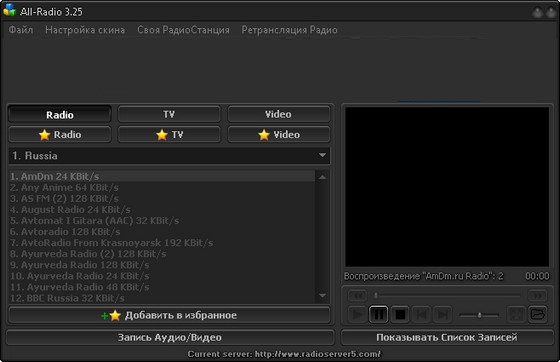Click the All-Radio app icon in the title bar
The width and height of the screenshot is (560, 362).
9,10
